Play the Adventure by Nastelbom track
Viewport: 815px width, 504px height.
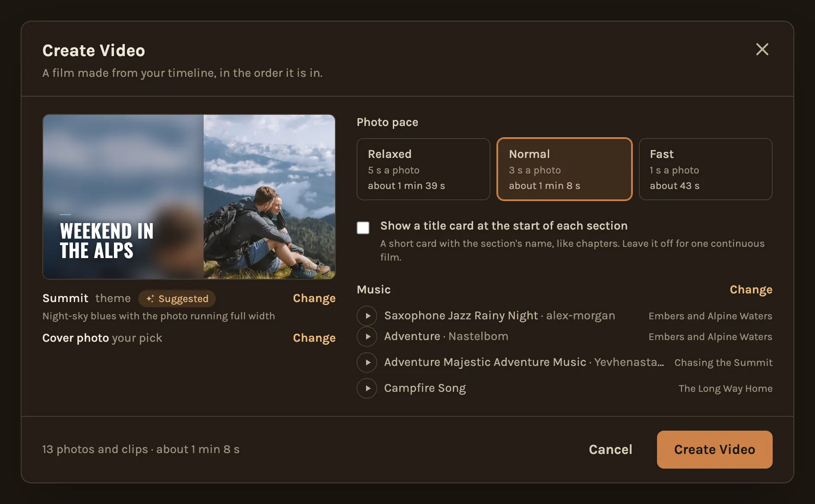(367, 337)
